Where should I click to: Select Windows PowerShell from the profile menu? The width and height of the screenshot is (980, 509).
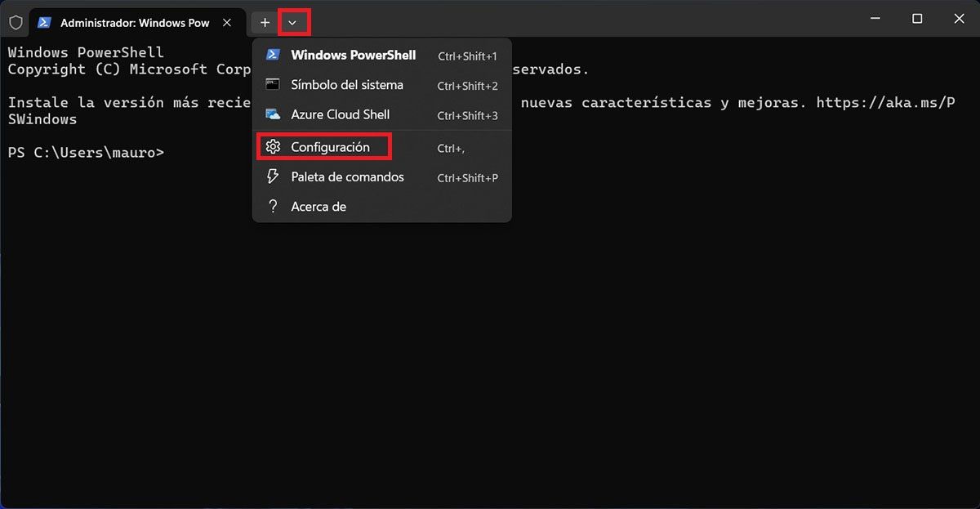pos(353,56)
